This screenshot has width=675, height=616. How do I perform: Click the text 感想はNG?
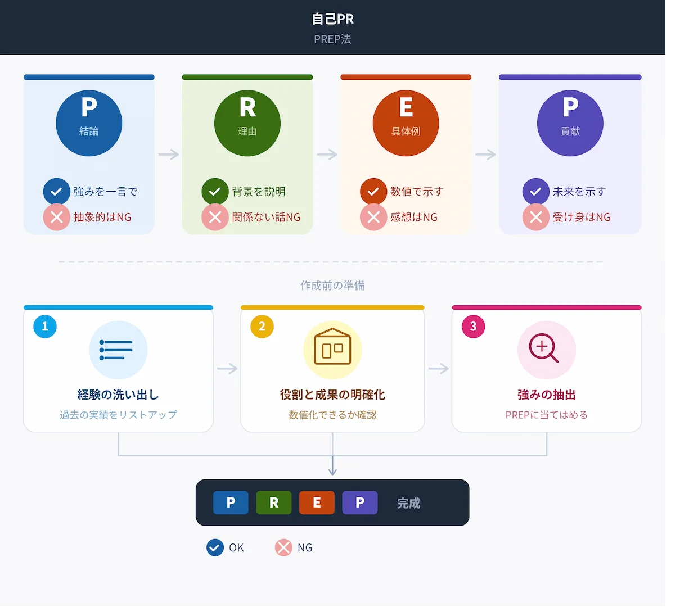414,217
